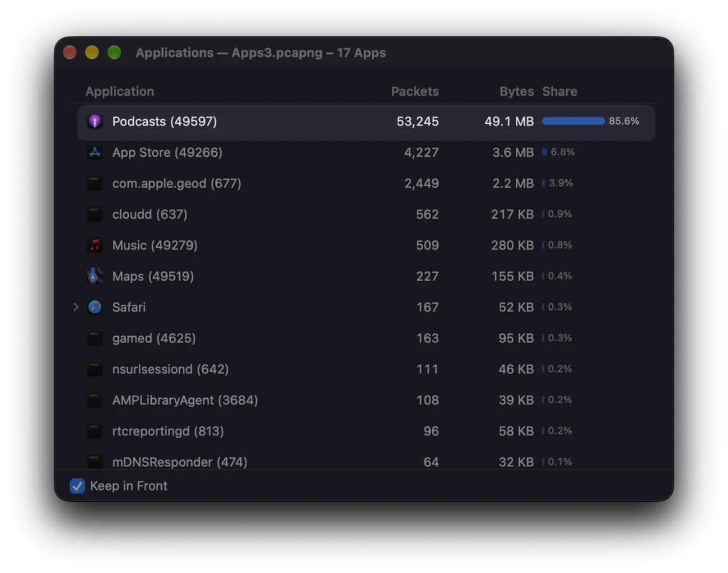Click the Podcasts 85.6% share bar

573,121
